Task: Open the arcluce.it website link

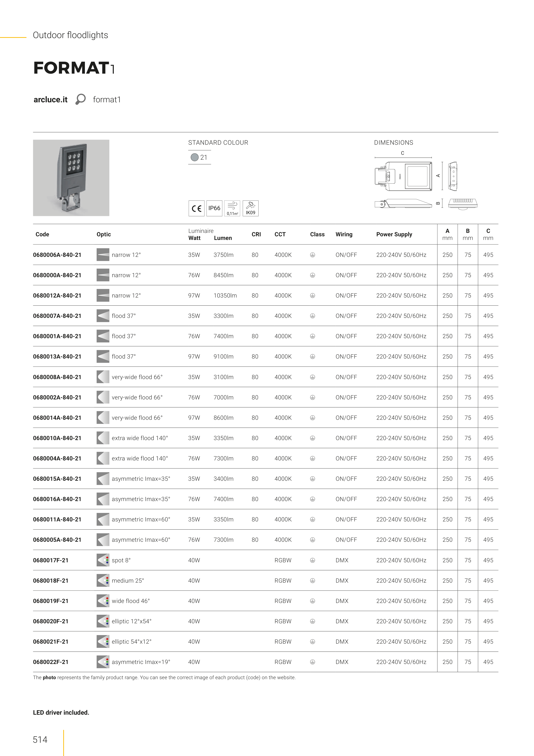Action: click(50, 100)
